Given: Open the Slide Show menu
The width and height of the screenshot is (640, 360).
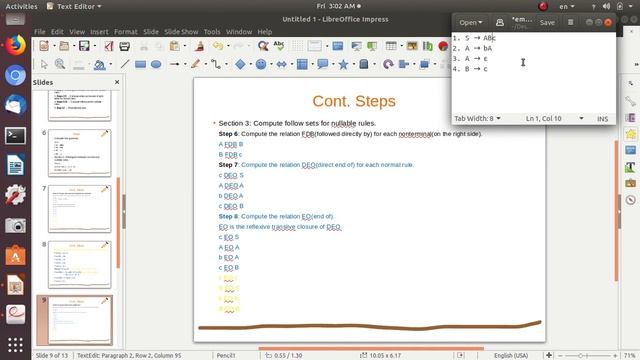Looking at the screenshot, I should 181,31.
